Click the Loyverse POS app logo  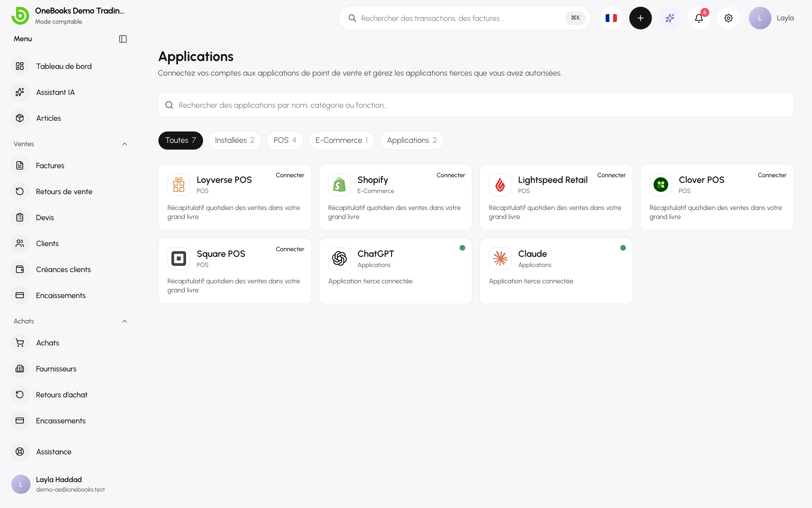tap(178, 185)
